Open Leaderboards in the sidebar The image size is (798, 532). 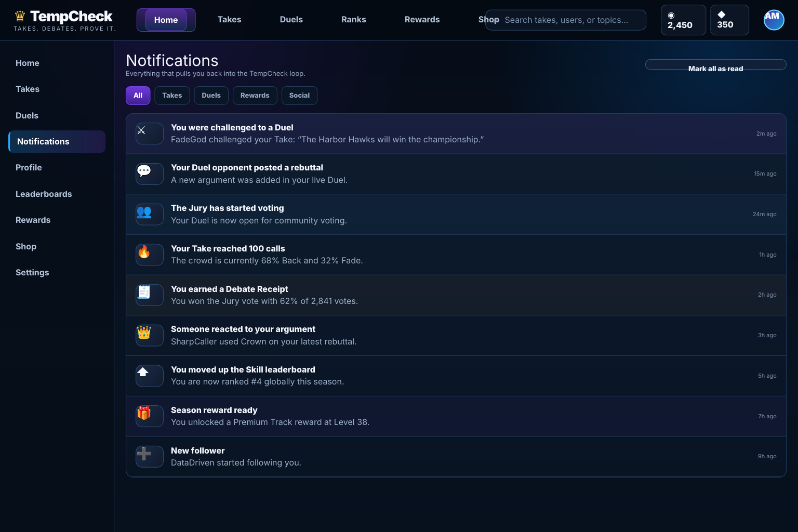[57, 194]
